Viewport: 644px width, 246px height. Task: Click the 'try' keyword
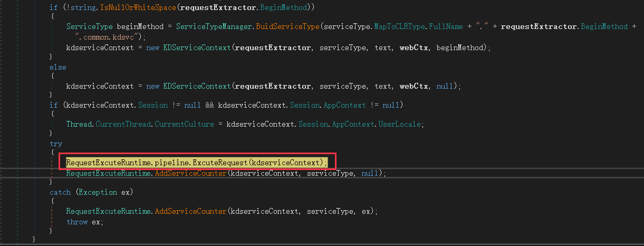tap(56, 144)
